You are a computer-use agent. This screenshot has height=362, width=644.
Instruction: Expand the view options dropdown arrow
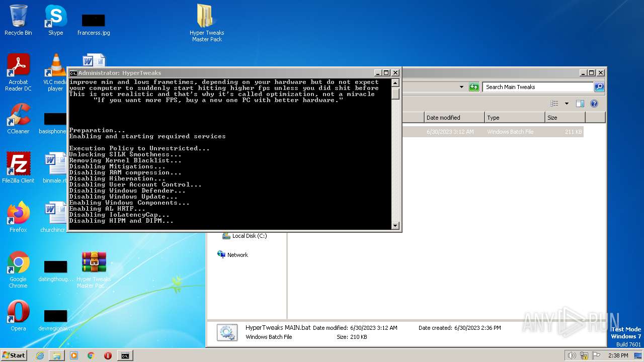(567, 104)
